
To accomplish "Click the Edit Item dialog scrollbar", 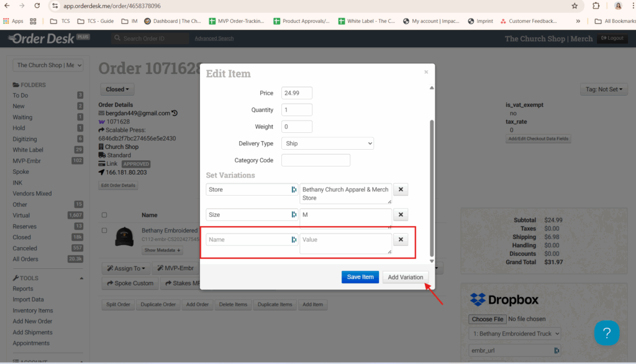I will click(x=432, y=186).
